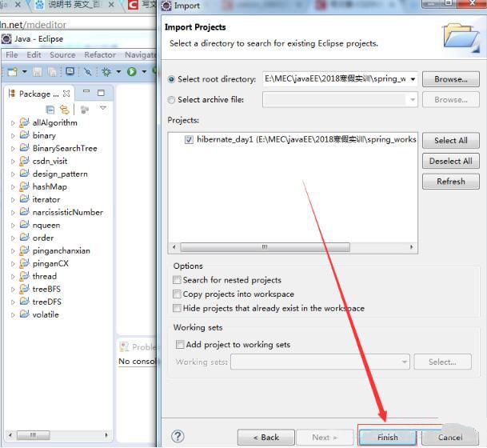The height and width of the screenshot is (448, 487).
Task: Open the root directory path dropdown
Action: click(x=412, y=79)
